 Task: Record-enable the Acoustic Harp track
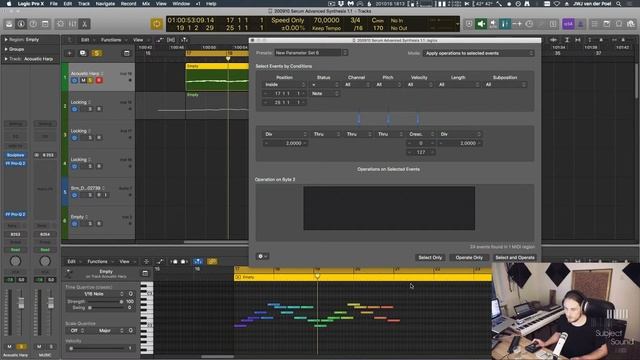99,80
